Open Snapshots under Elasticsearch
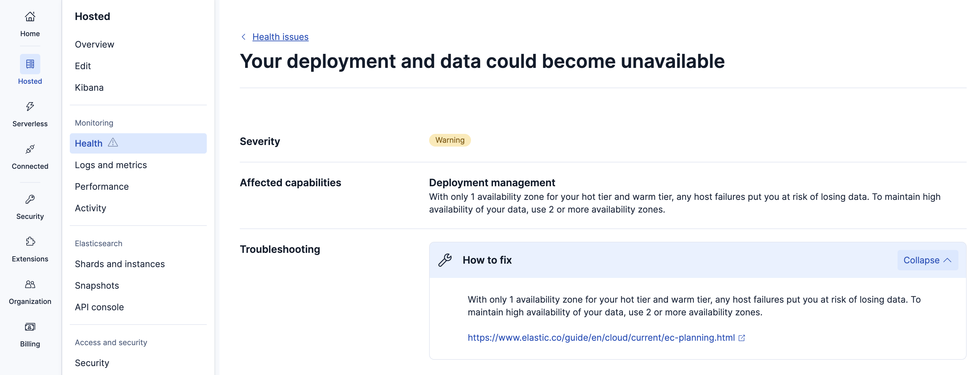980x375 pixels. 97,285
